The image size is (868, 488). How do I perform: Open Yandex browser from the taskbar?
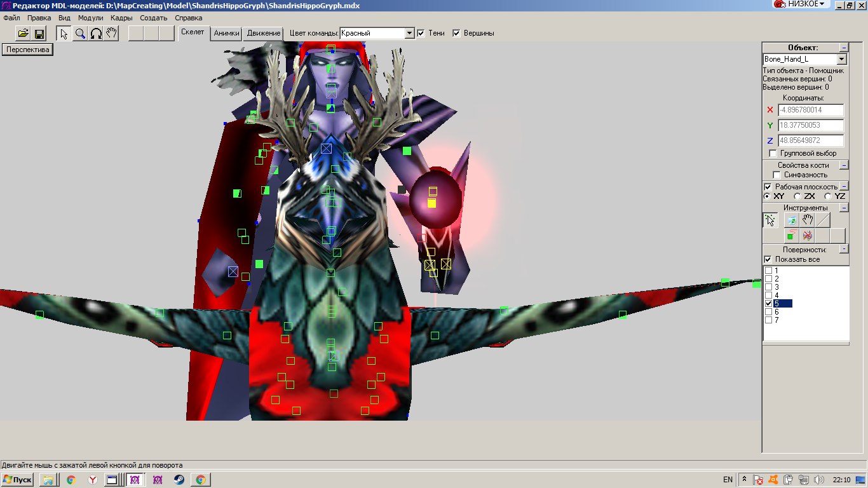[92, 480]
